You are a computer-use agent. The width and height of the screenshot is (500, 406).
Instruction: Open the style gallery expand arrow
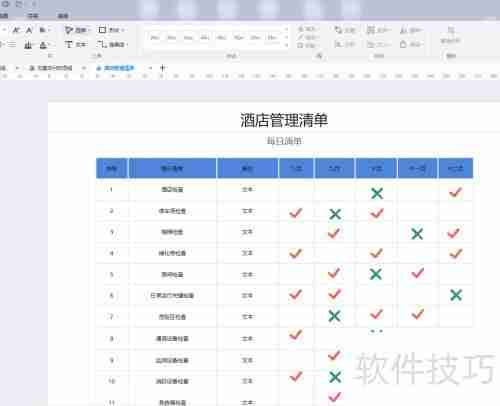click(x=286, y=45)
